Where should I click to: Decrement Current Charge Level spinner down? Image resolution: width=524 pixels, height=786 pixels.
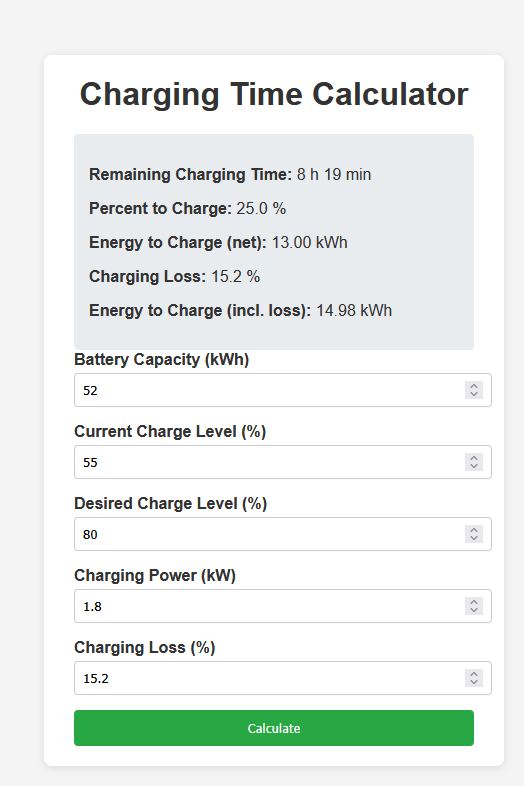coord(474,466)
